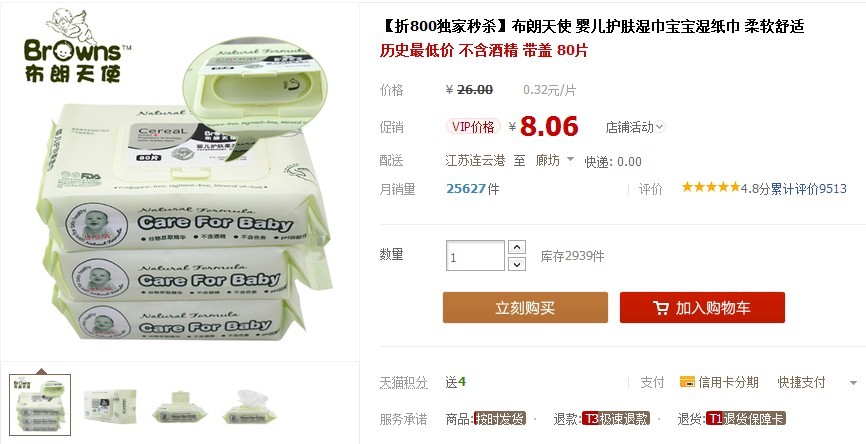Decrease quantity with the down arrow

(516, 264)
